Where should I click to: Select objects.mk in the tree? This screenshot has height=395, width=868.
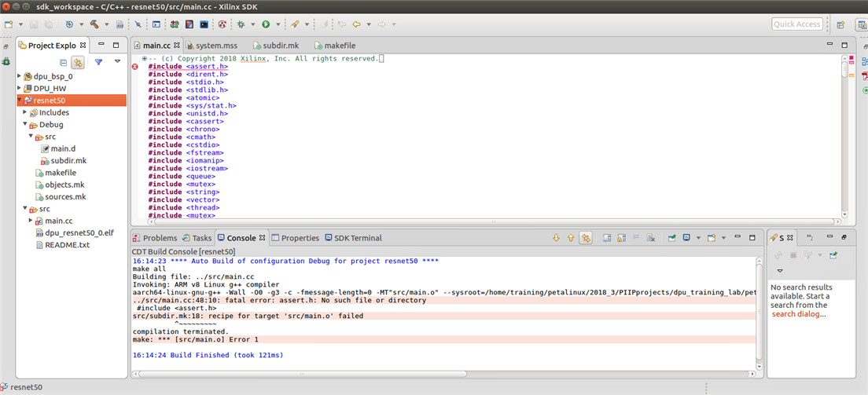coord(59,185)
